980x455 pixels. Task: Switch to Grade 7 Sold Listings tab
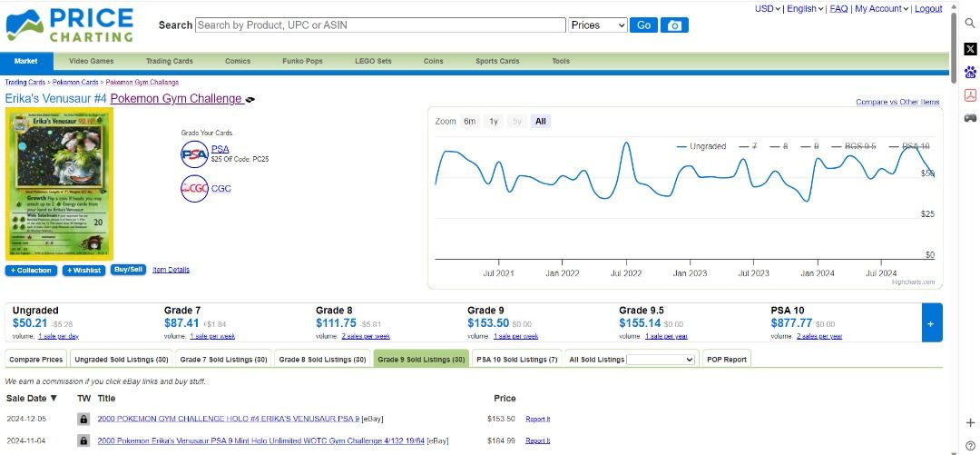coord(224,360)
